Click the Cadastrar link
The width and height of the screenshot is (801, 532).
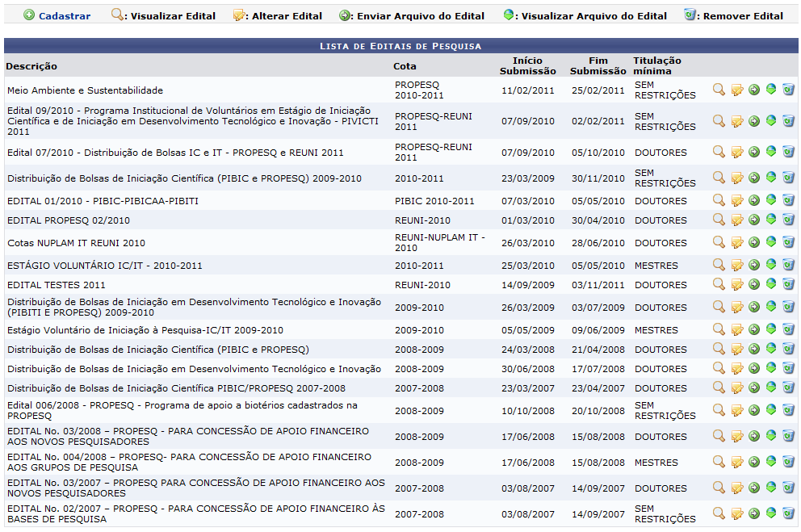64,15
